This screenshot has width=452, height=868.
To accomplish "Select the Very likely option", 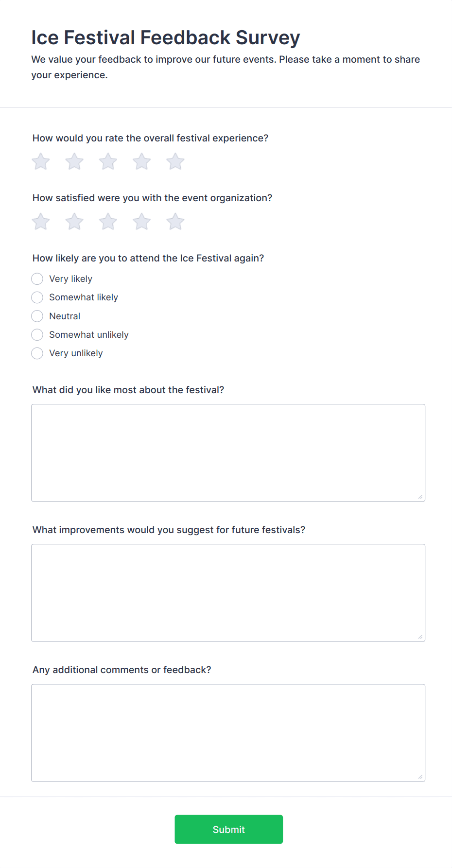I will pos(37,279).
